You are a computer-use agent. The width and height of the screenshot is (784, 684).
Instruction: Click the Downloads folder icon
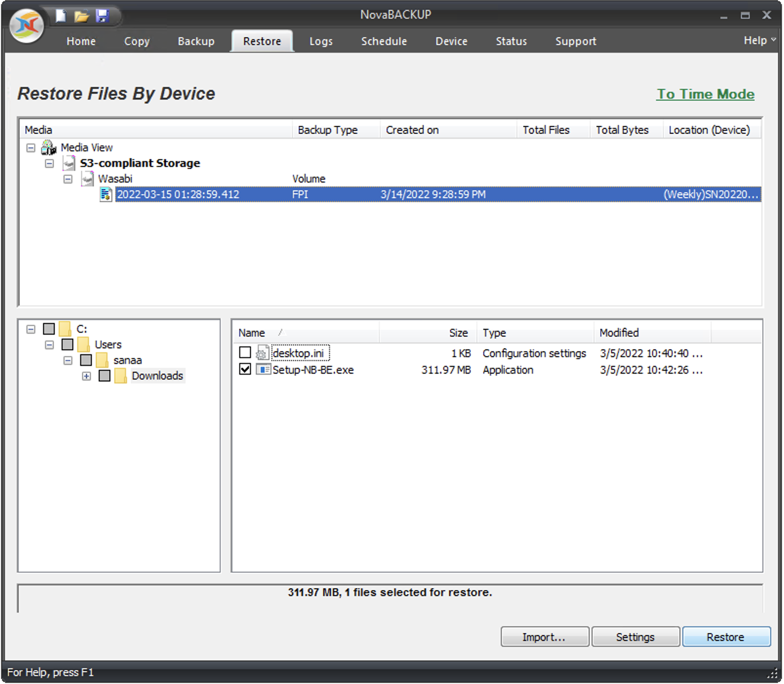pos(121,376)
